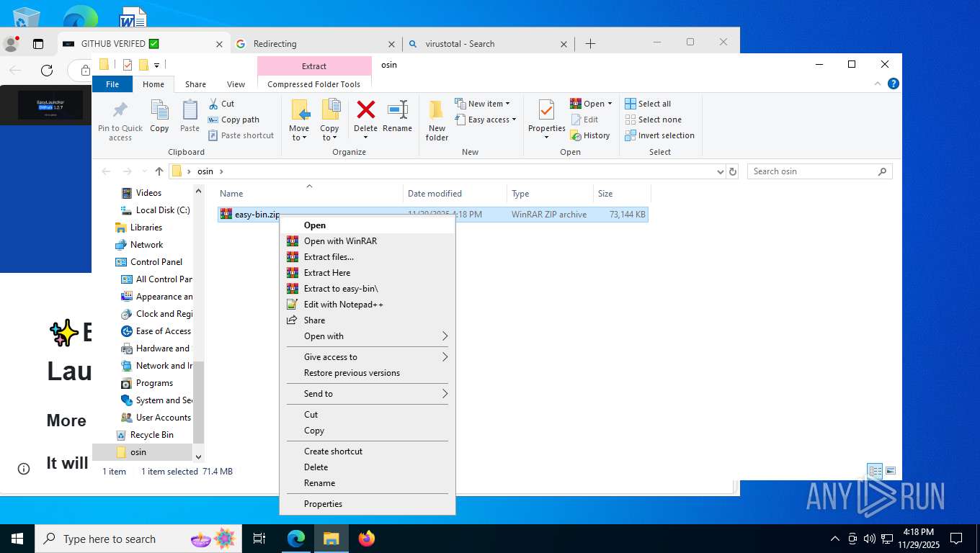Click the navigation pane vertical scrollbar
Screen dimensions: 980x553
point(199,403)
